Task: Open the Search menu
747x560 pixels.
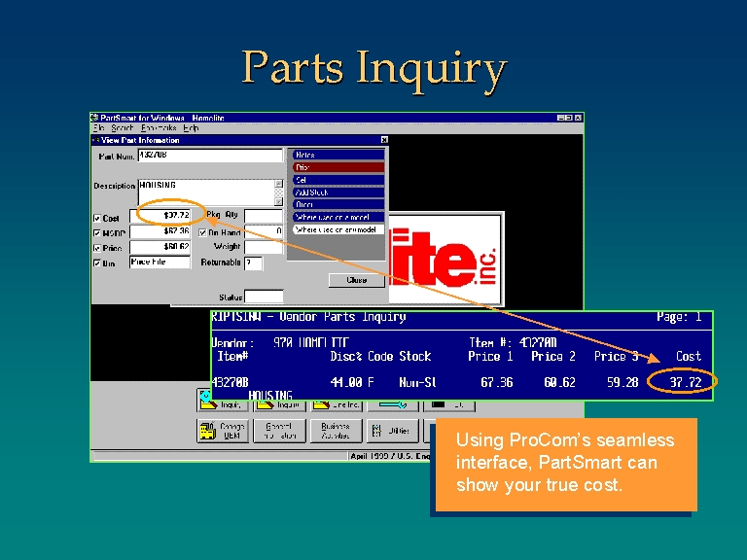Action: (123, 128)
